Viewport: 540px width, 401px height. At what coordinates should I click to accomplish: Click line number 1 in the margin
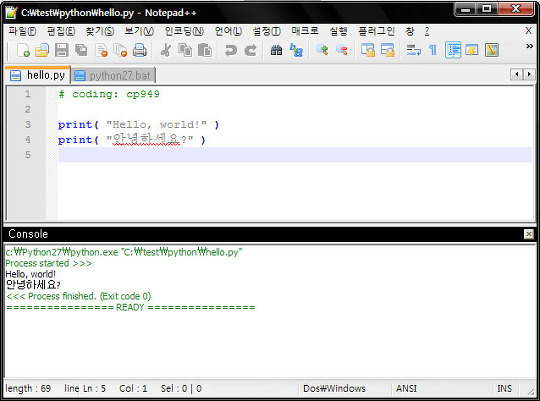28,94
